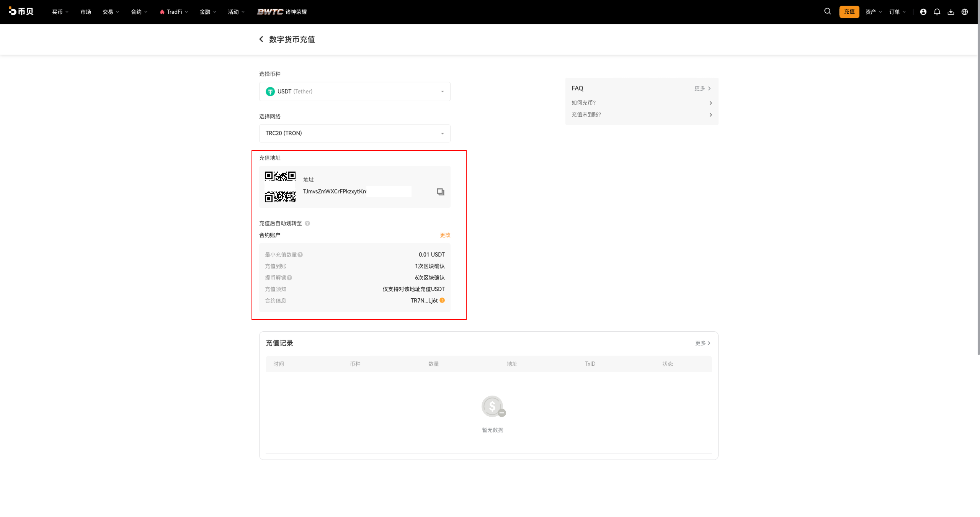Open the language globe icon
Viewport: 980px width, 517px height.
coord(964,12)
